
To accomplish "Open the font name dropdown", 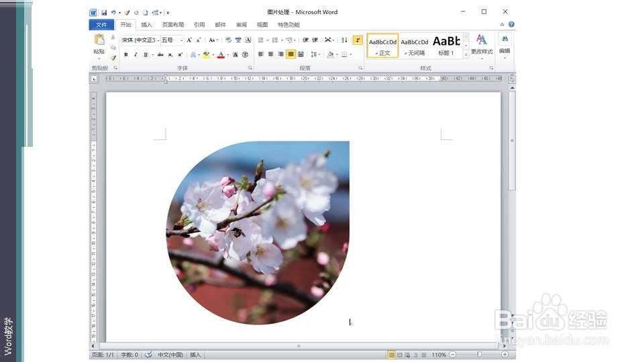I will (158, 40).
